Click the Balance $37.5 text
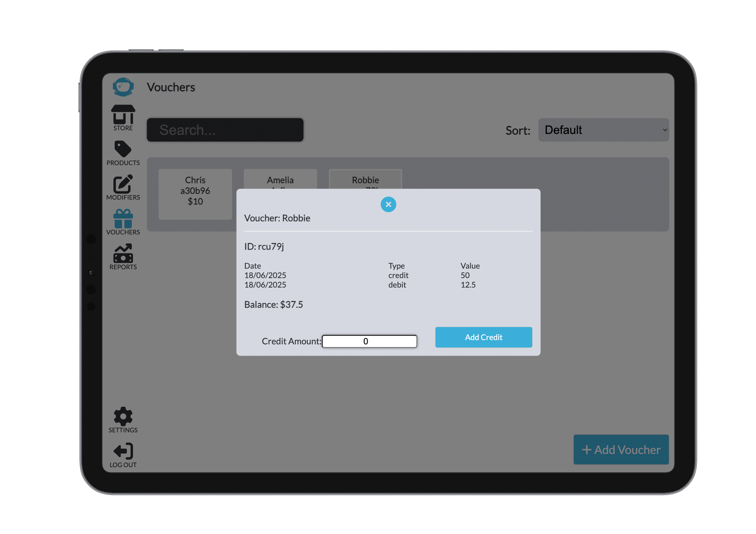The image size is (756, 534). point(273,305)
